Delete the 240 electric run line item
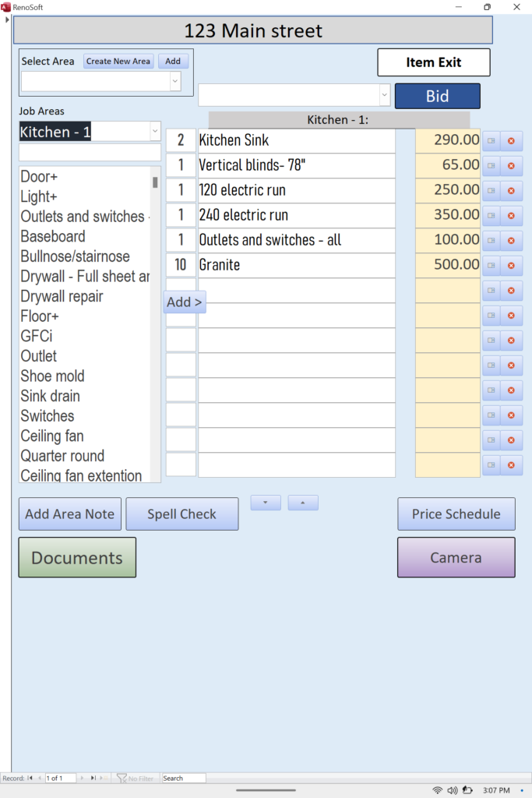The width and height of the screenshot is (532, 798). pyautogui.click(x=511, y=216)
